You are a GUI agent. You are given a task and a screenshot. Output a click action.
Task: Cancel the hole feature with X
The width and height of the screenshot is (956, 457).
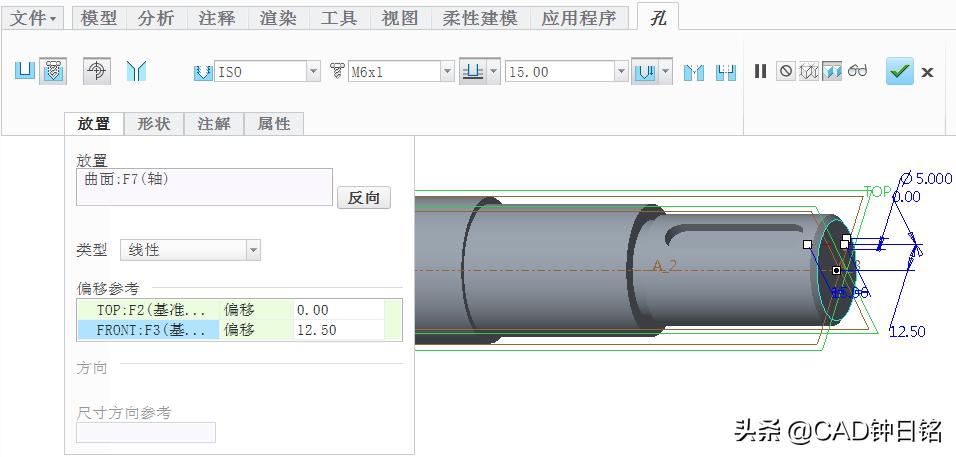(x=927, y=73)
